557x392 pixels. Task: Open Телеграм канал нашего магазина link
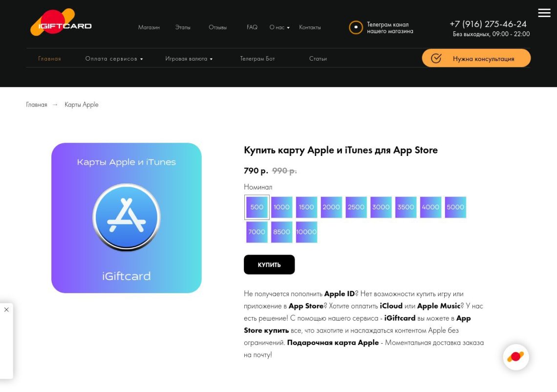[390, 28]
